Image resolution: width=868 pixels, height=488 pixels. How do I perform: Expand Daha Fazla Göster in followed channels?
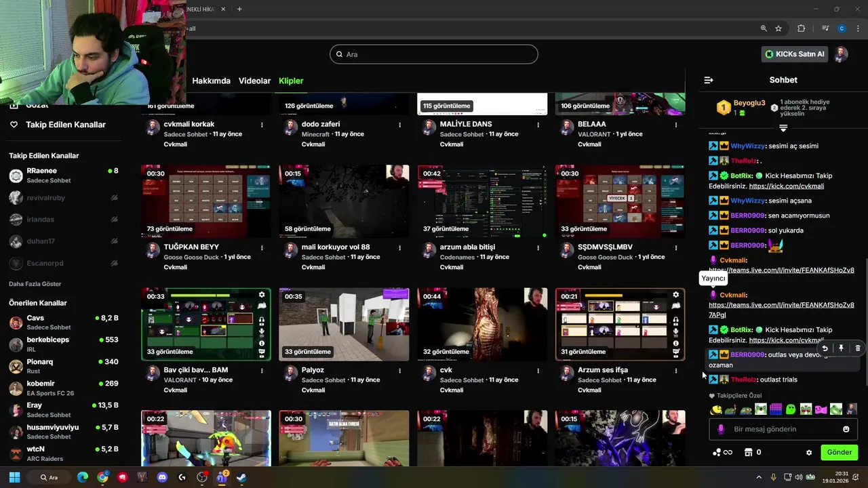coord(35,284)
